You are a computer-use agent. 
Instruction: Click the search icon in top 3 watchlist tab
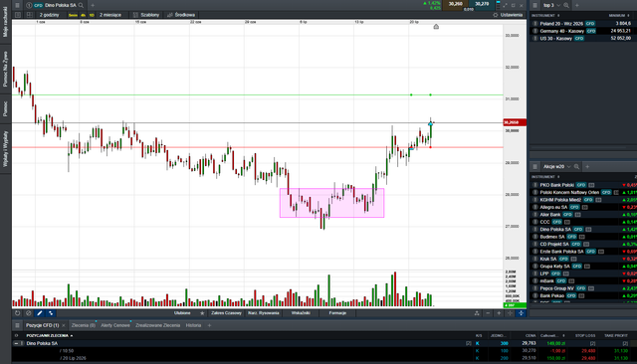point(566,5)
